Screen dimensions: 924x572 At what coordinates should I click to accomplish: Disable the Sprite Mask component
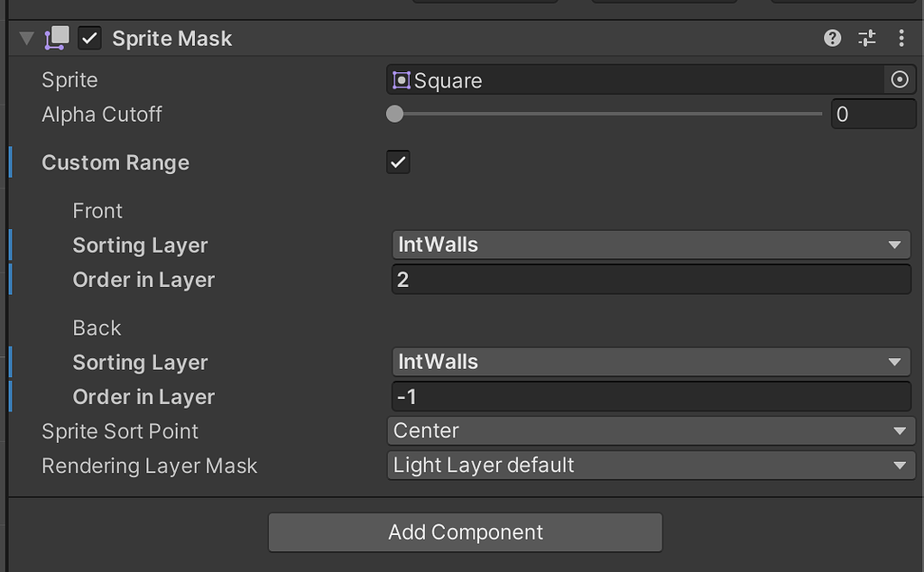[x=88, y=38]
